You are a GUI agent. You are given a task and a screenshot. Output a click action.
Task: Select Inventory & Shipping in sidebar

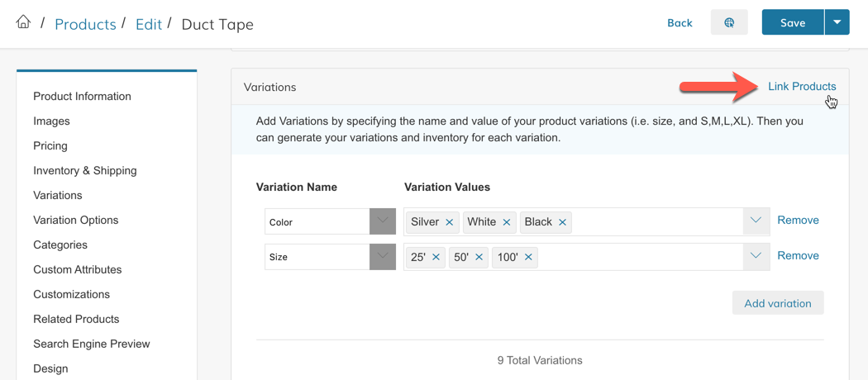[85, 170]
